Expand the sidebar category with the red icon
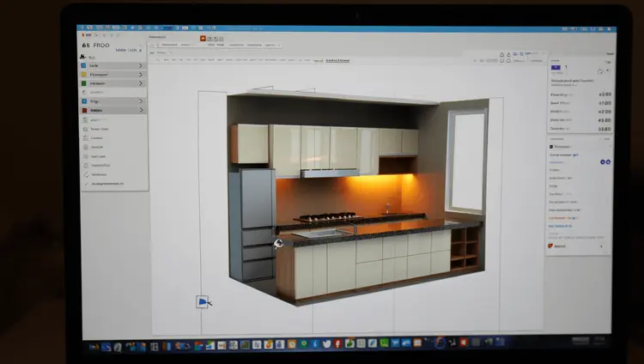Viewport: 644px width, 364px height. tap(141, 110)
